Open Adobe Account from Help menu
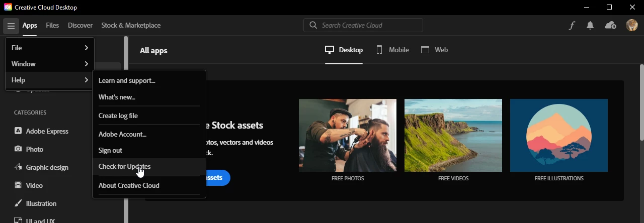This screenshot has height=223, width=644. [149, 134]
